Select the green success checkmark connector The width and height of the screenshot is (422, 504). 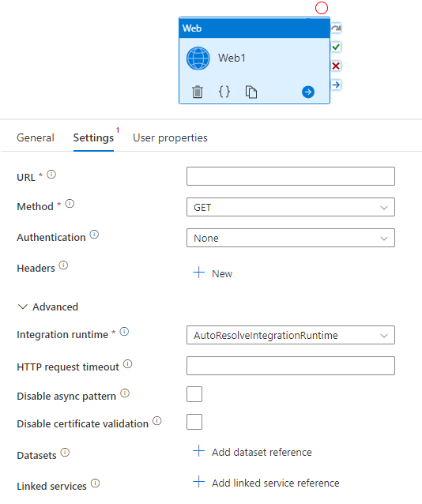click(x=336, y=47)
